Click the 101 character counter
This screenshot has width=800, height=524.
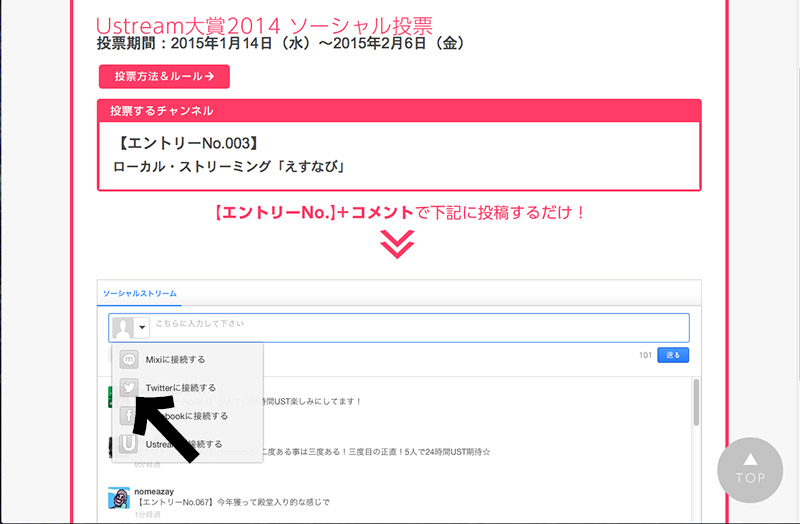(x=645, y=355)
